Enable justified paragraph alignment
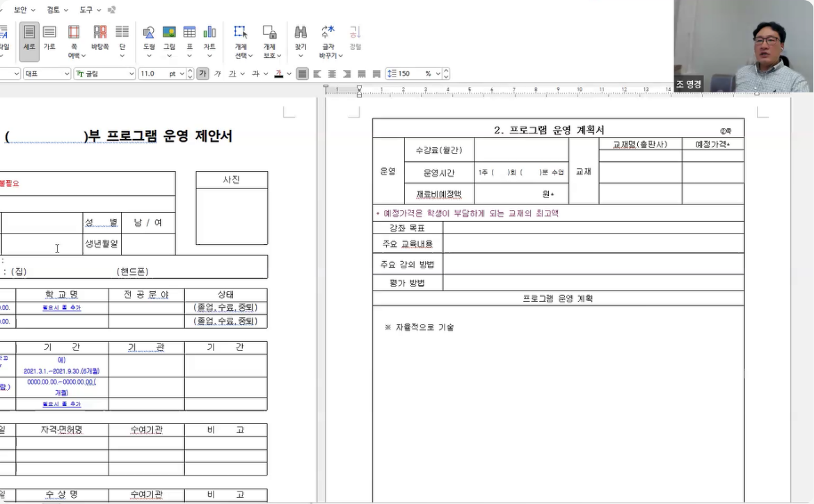This screenshot has width=814, height=504. pos(302,74)
